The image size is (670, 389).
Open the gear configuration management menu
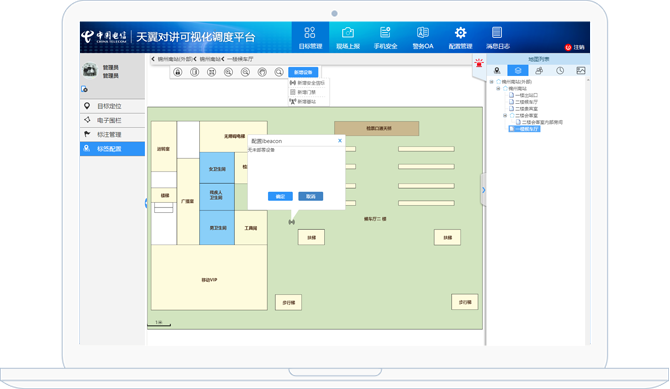pos(460,38)
